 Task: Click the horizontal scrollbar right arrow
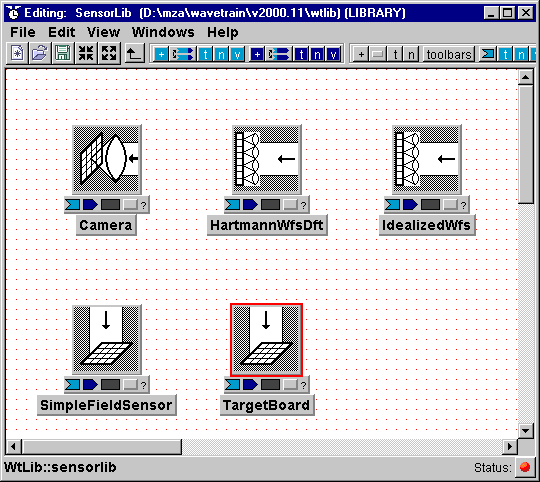(x=510, y=447)
